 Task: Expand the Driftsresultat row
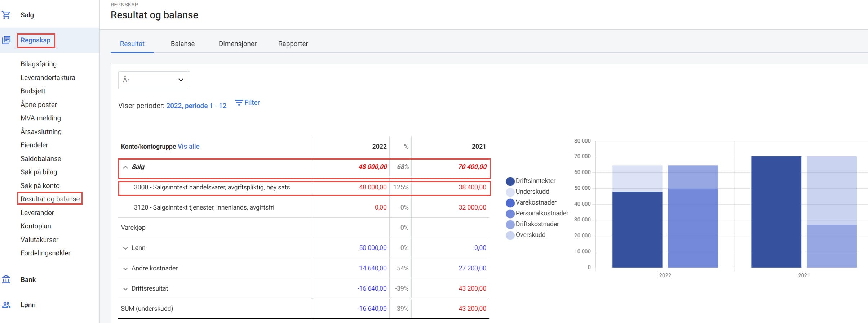[125, 289]
